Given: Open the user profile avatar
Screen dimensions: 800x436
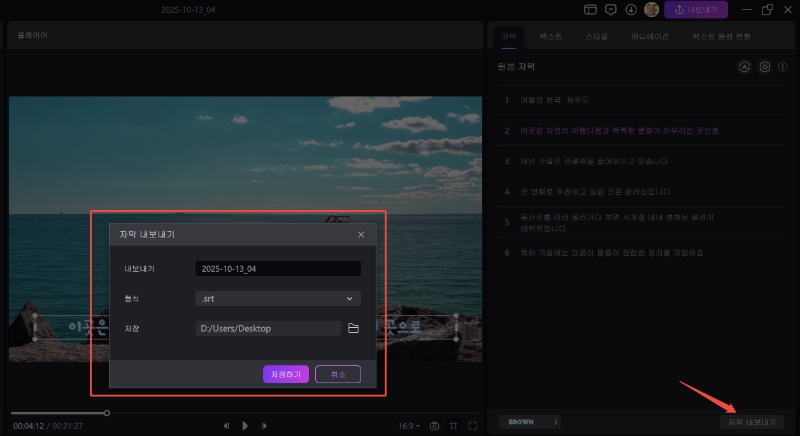Looking at the screenshot, I should 652,9.
